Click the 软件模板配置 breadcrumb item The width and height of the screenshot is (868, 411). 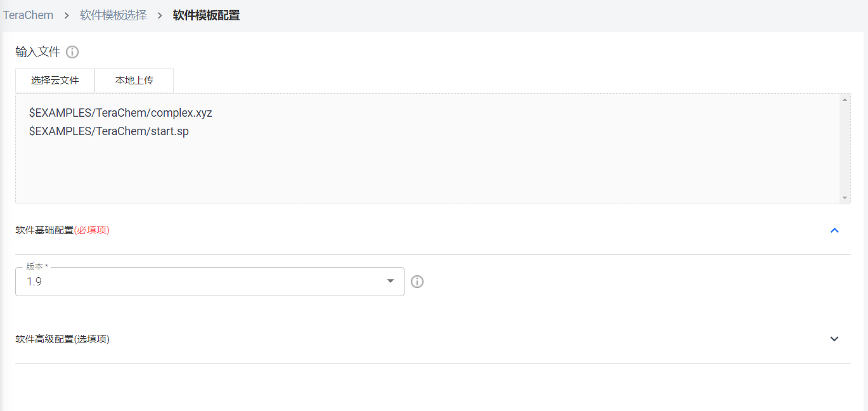click(207, 15)
